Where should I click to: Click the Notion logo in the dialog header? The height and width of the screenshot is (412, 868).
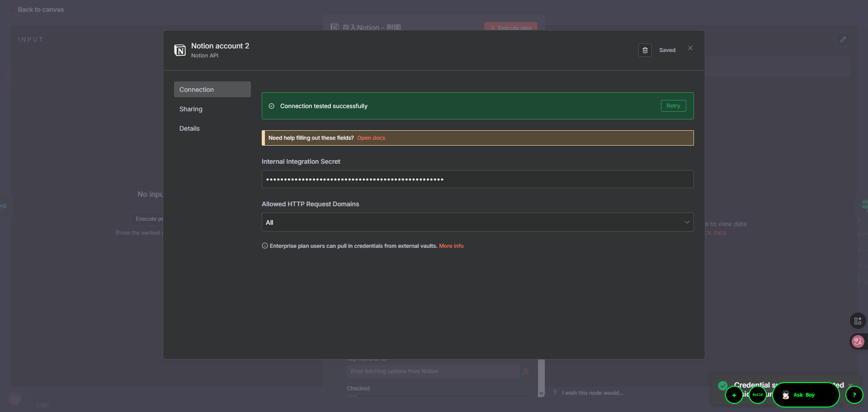(x=180, y=50)
